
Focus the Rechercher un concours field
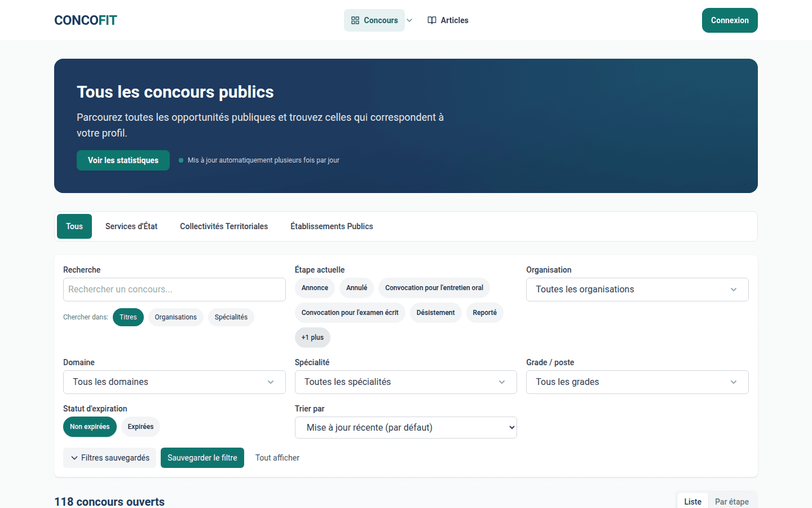coord(174,290)
